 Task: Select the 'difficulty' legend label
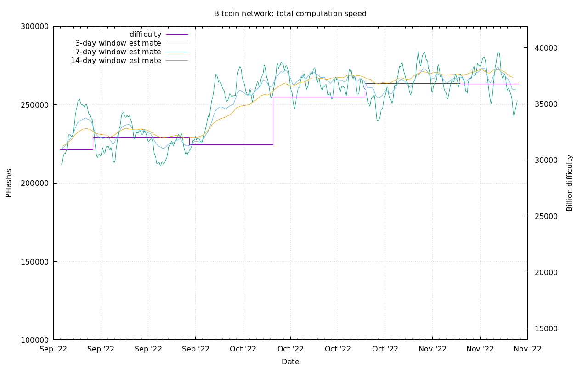[145, 34]
